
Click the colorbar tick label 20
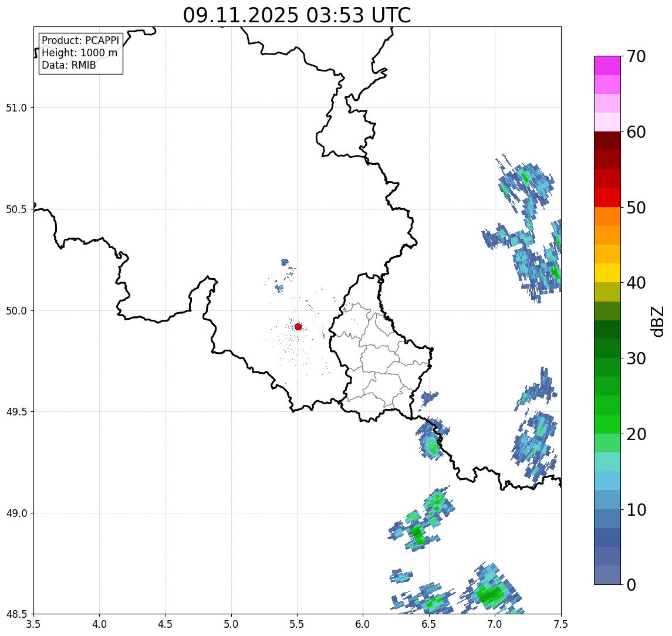click(636, 434)
